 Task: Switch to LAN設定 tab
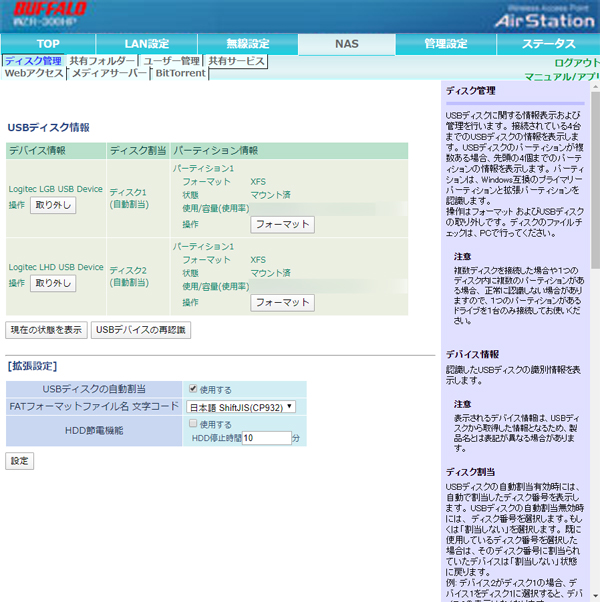coord(147,44)
